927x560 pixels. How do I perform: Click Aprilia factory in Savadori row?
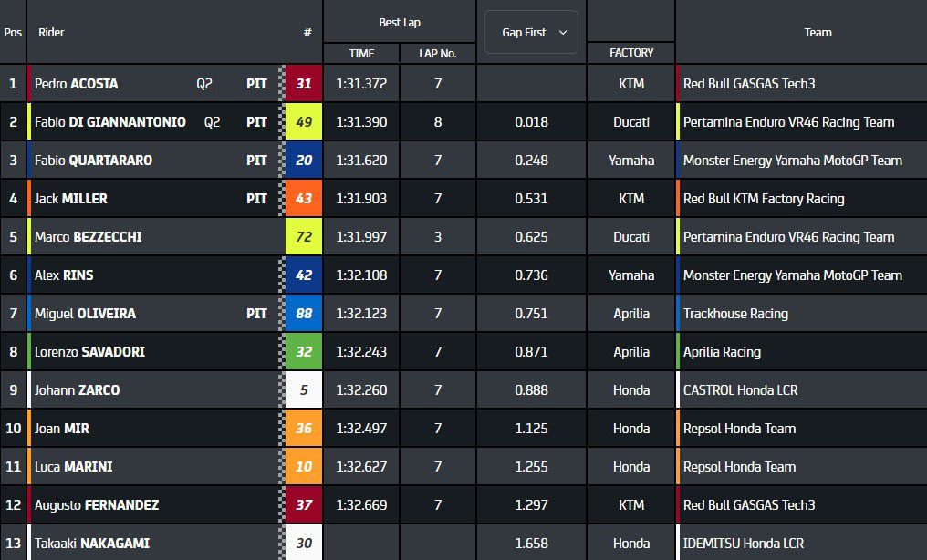tap(631, 352)
